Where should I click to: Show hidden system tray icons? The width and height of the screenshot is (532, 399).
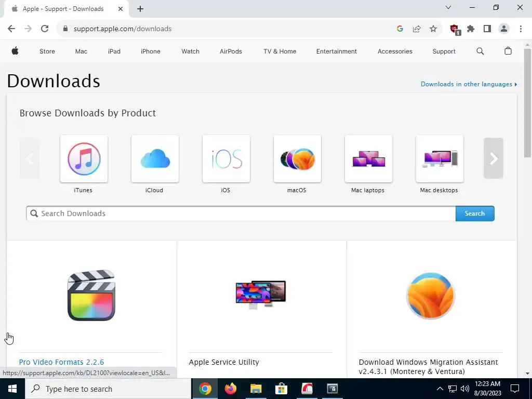pyautogui.click(x=440, y=389)
